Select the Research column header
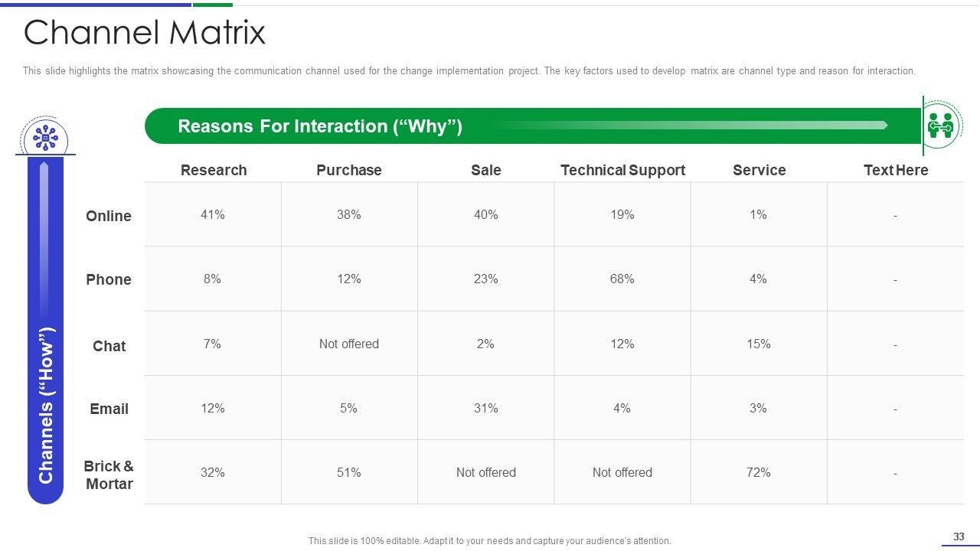The image size is (980, 551). [214, 170]
